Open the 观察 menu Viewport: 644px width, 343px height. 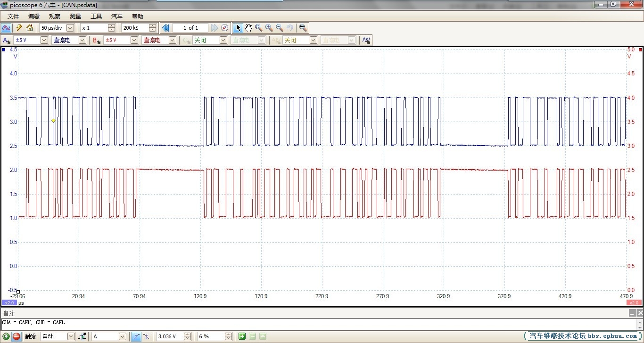click(x=55, y=16)
